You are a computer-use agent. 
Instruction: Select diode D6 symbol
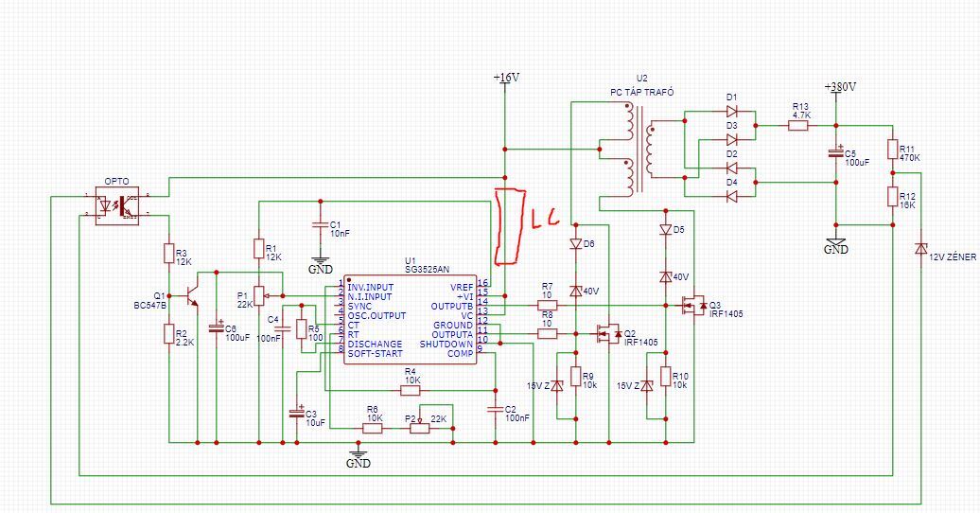576,244
